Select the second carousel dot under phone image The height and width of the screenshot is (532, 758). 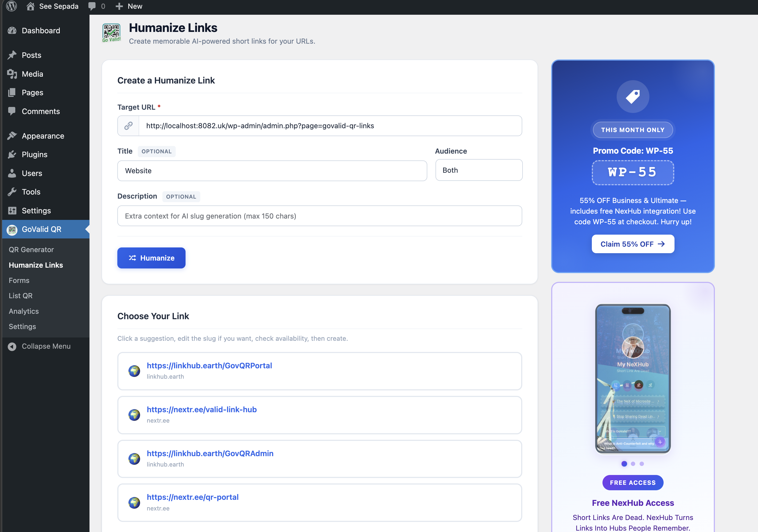633,464
